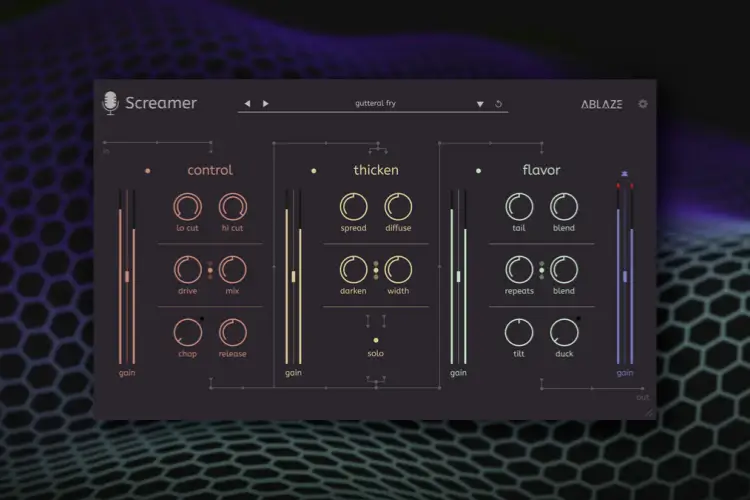Screen dimensions: 750x500
Task: Toggle the thicken section power dot
Action: [x=314, y=171]
